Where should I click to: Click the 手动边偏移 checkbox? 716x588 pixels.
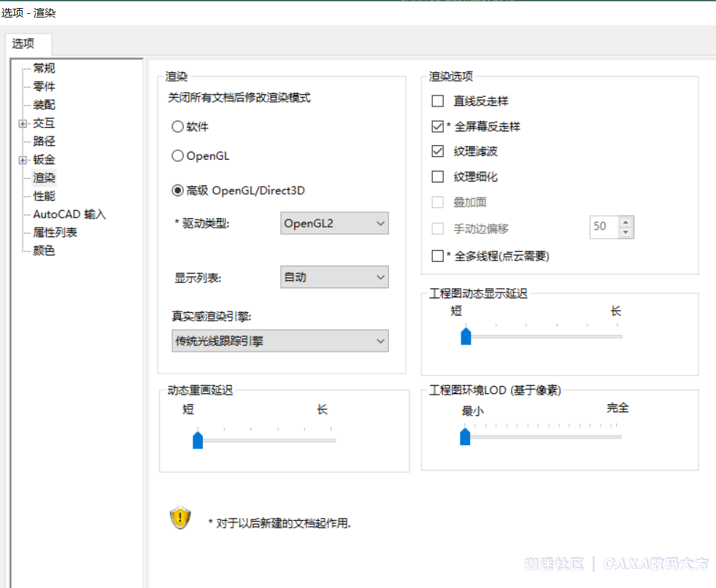coord(437,228)
